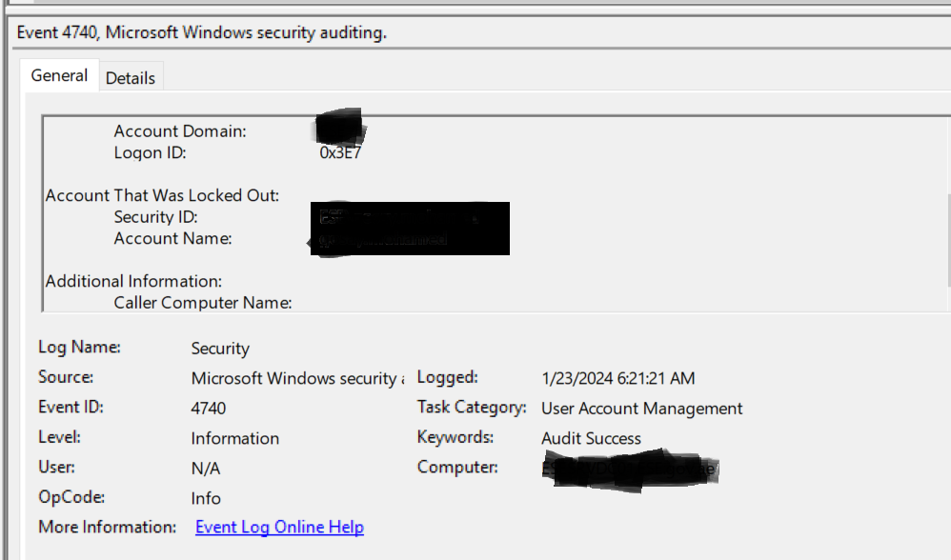Click the Logon ID value 0x3E7
This screenshot has height=560, width=951.
[340, 152]
